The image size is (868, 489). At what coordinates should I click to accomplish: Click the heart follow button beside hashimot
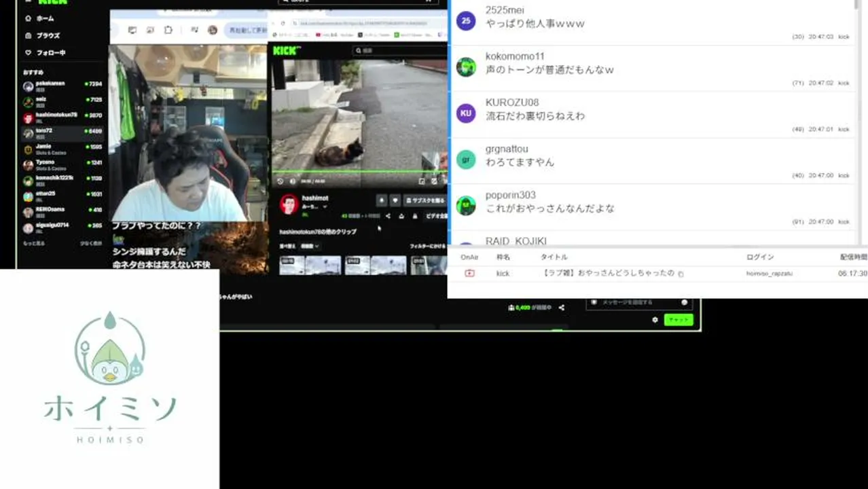tap(395, 200)
